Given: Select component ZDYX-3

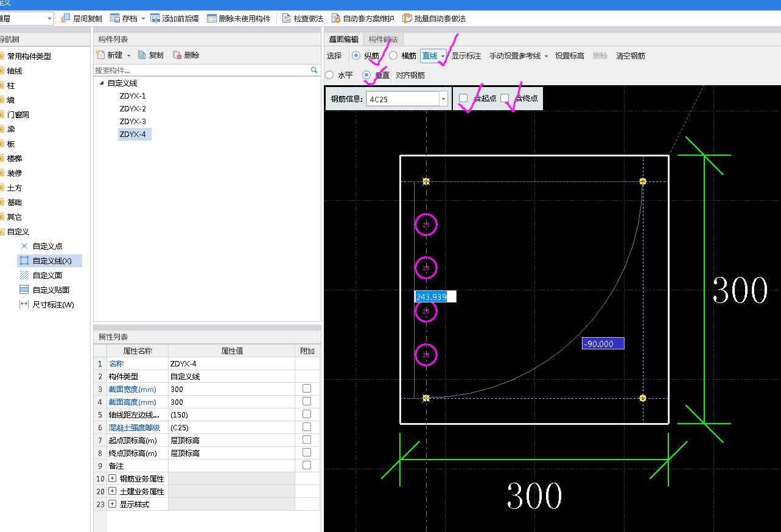Looking at the screenshot, I should coord(133,121).
